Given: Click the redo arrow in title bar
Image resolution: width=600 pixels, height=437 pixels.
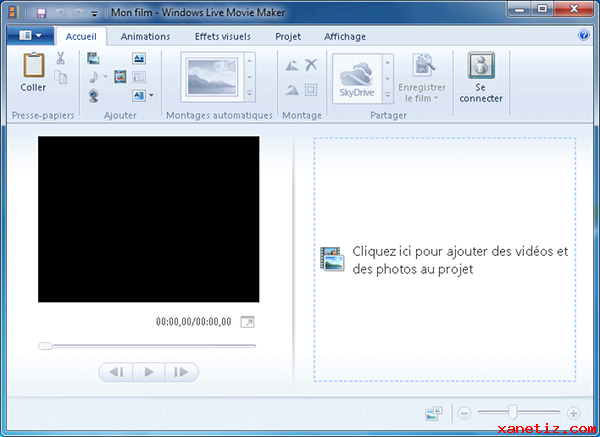Looking at the screenshot, I should pos(78,13).
